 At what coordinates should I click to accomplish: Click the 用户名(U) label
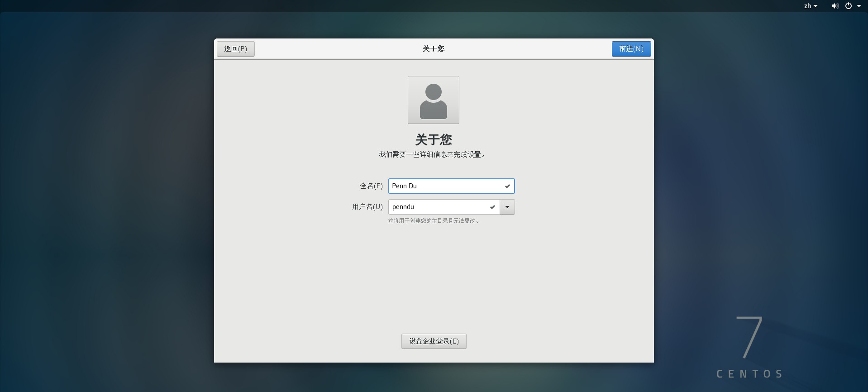click(367, 207)
